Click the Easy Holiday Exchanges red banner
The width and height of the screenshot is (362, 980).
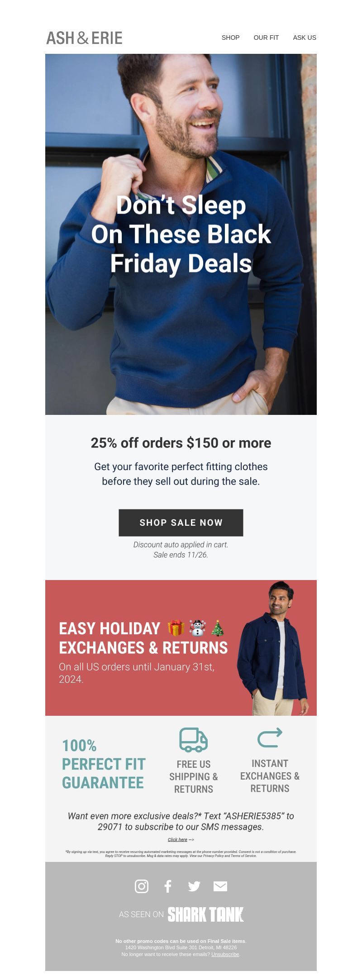tap(181, 648)
